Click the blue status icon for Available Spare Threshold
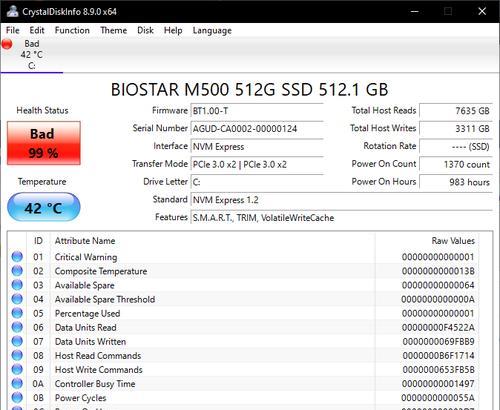 [x=17, y=299]
